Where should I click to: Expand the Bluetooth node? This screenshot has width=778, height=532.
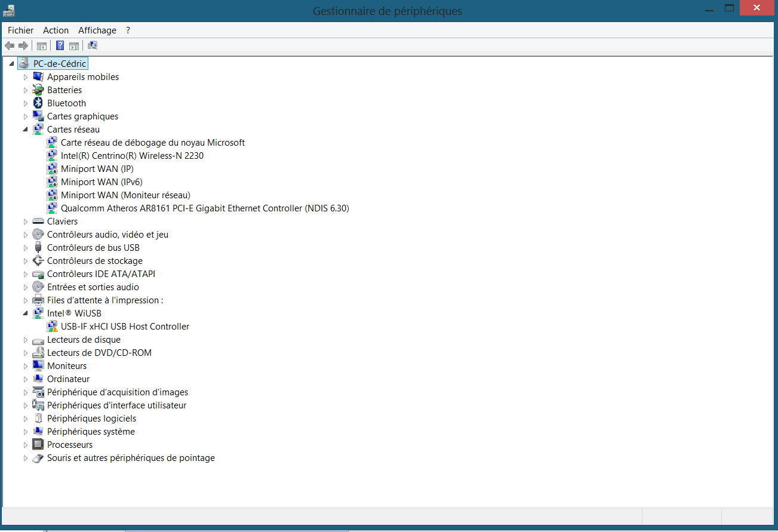pyautogui.click(x=26, y=103)
